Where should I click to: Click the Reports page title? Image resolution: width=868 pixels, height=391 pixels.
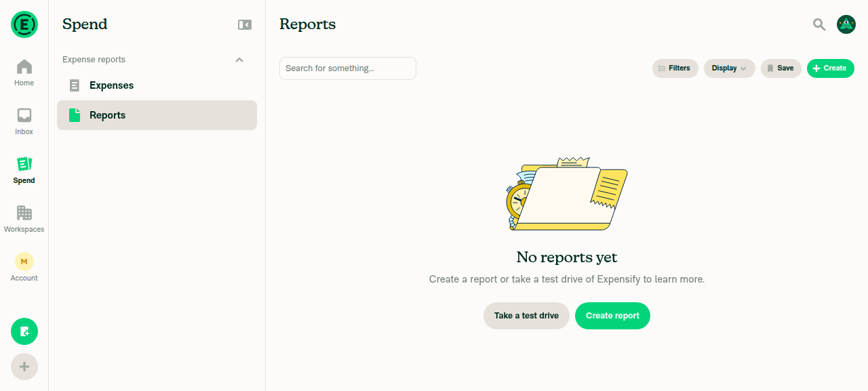point(308,24)
